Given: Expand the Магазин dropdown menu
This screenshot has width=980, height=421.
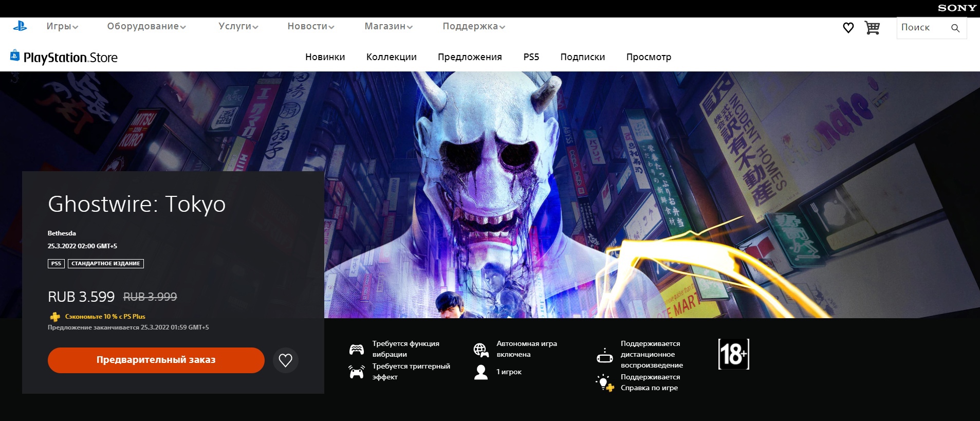Looking at the screenshot, I should 389,26.
